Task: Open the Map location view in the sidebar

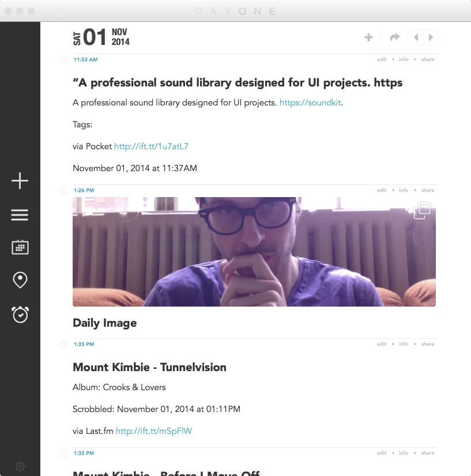Action: coord(20,279)
